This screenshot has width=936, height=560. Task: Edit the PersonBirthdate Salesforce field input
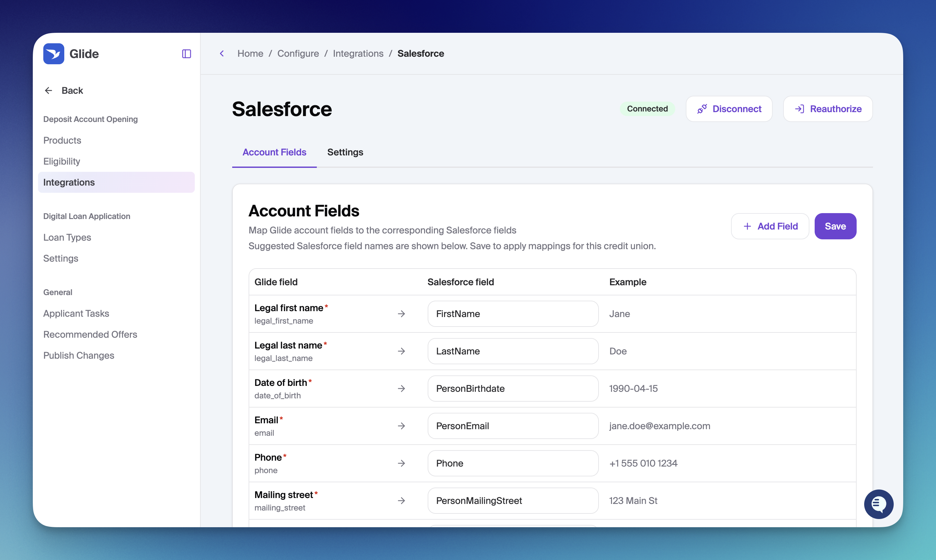coord(513,389)
